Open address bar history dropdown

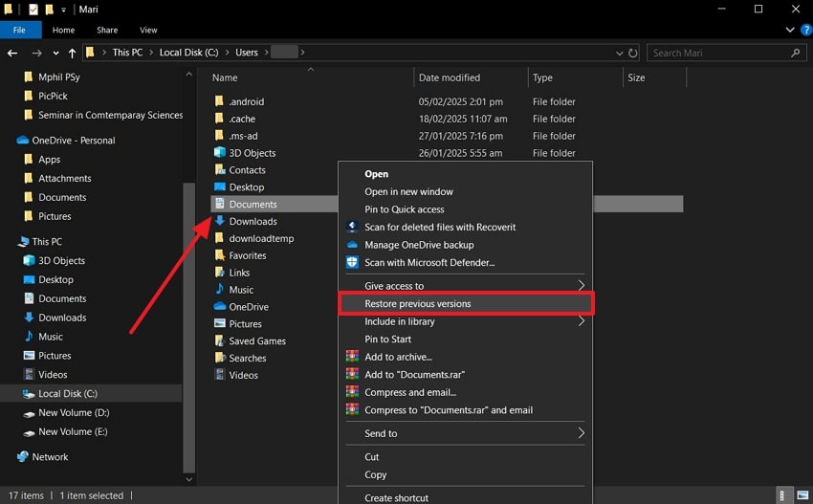(618, 53)
